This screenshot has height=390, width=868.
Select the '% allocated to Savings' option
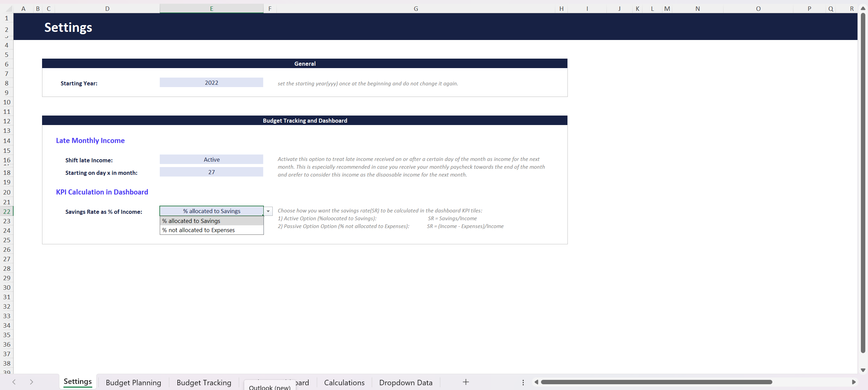191,221
